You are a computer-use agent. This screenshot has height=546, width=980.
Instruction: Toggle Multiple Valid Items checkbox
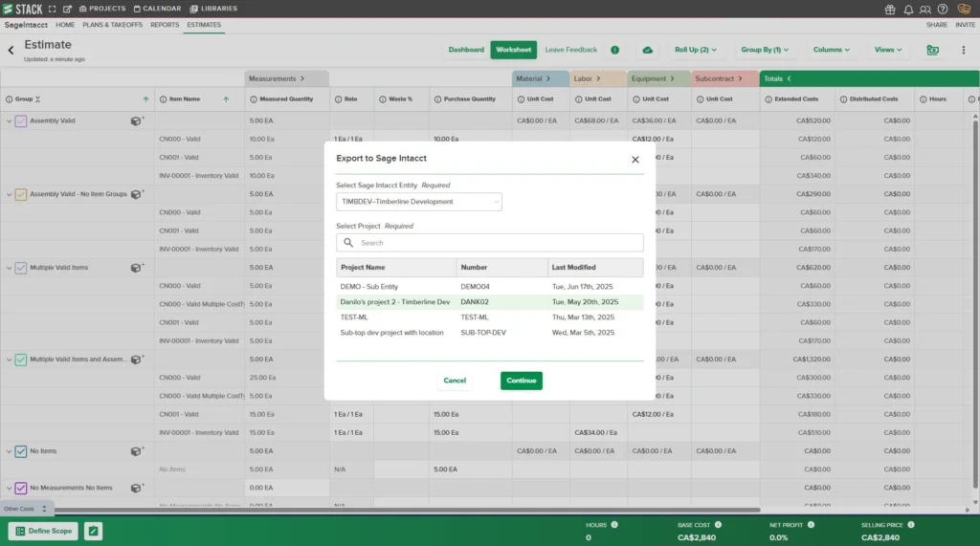click(21, 268)
